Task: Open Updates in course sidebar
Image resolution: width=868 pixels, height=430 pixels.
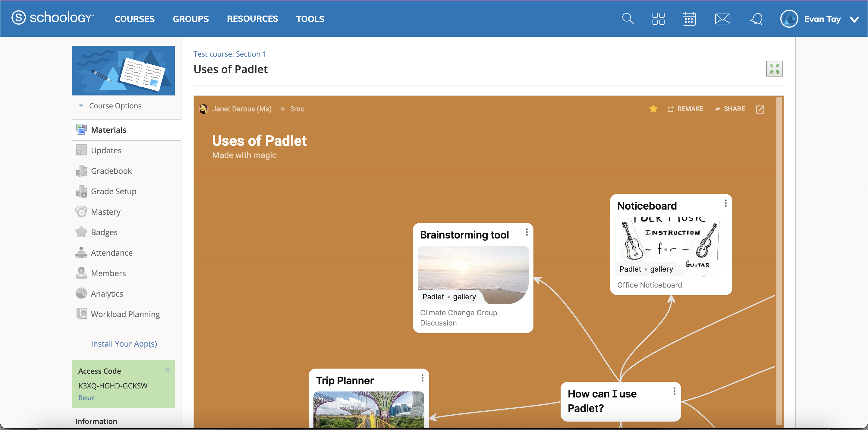Action: click(x=106, y=151)
